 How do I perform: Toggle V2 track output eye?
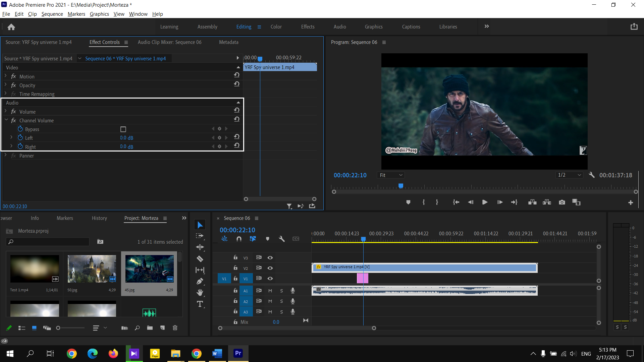270,268
